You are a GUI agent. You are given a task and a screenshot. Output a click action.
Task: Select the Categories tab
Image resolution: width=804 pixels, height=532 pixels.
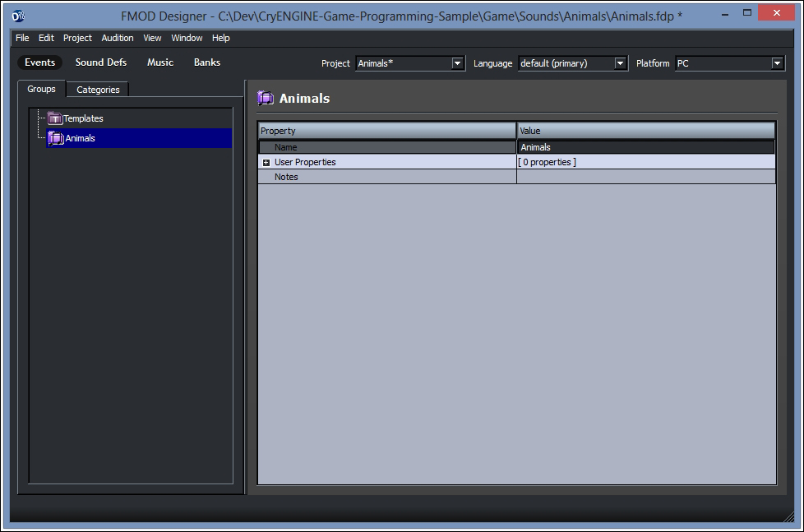[x=98, y=90]
